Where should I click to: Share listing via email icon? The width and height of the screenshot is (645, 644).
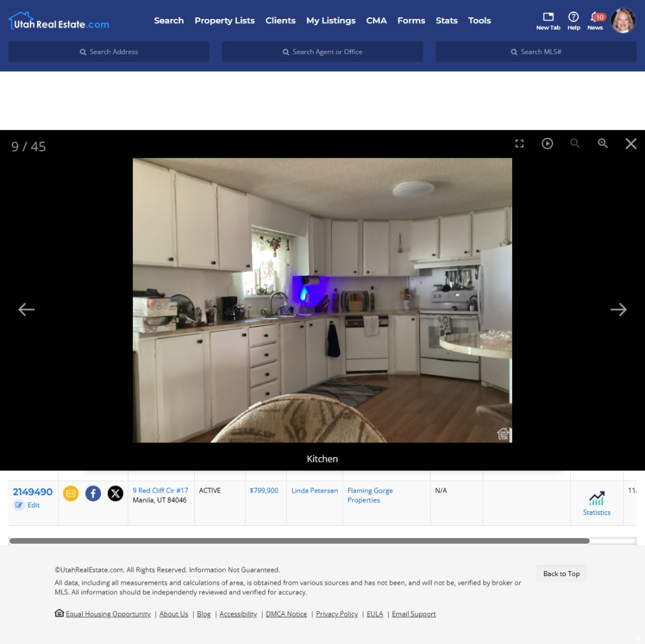(x=71, y=493)
